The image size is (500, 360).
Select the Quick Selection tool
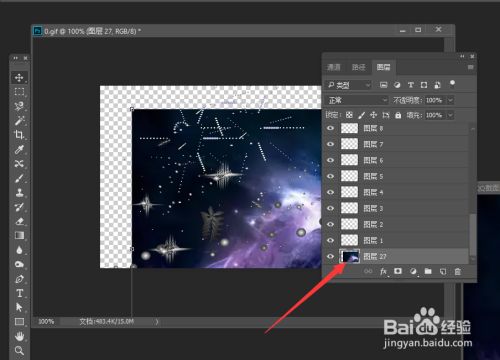tap(19, 106)
